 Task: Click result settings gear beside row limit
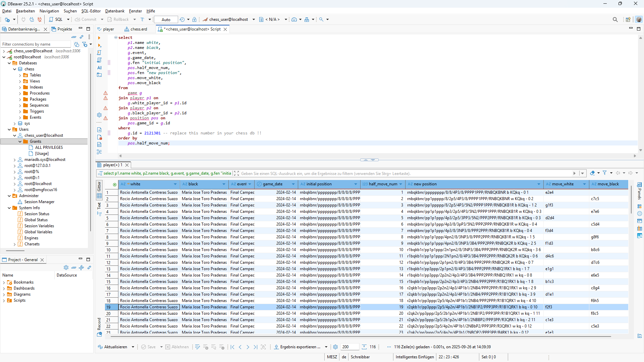(x=335, y=347)
